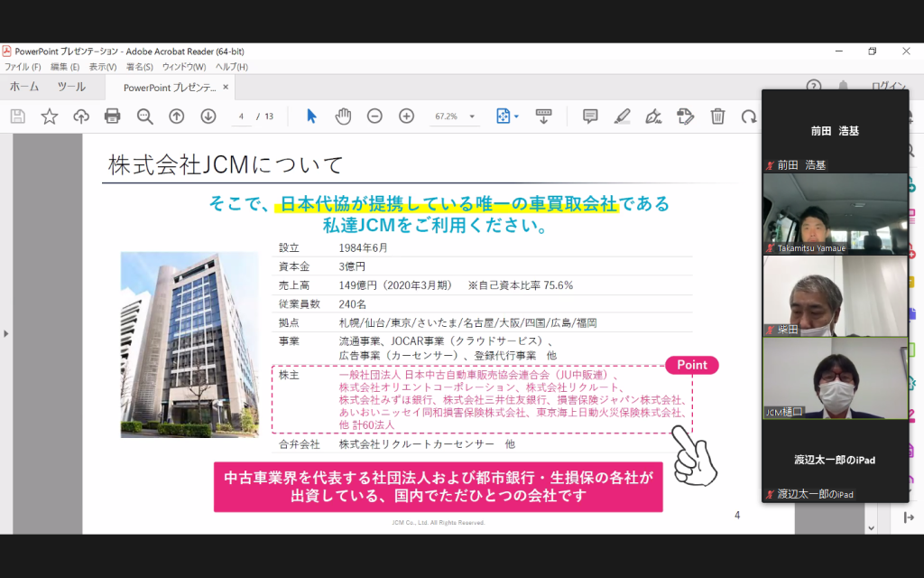
Task: Choose the arrow selection tool
Action: [x=311, y=117]
